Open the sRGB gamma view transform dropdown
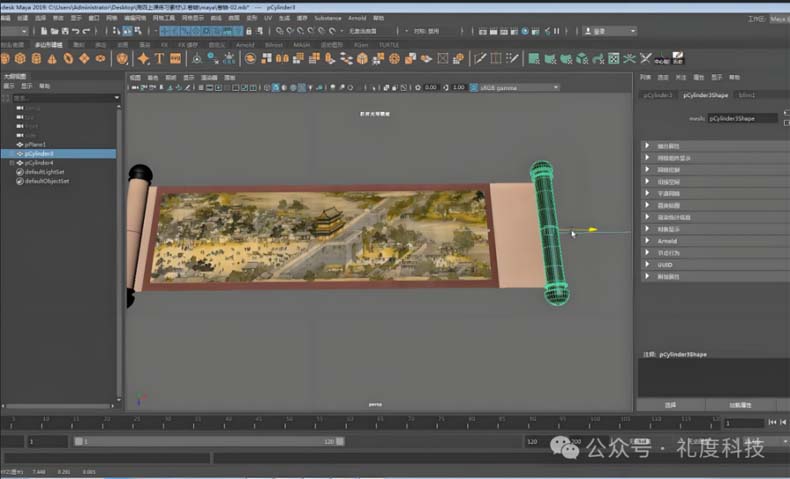The image size is (790, 479). click(519, 88)
